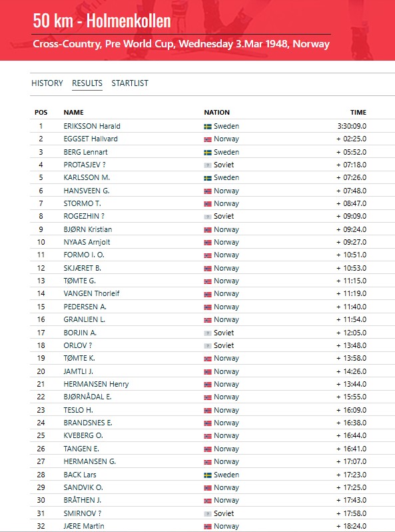395x532 pixels.
Task: Click the NYAAS Arnjolt name link
Action: coord(87,242)
